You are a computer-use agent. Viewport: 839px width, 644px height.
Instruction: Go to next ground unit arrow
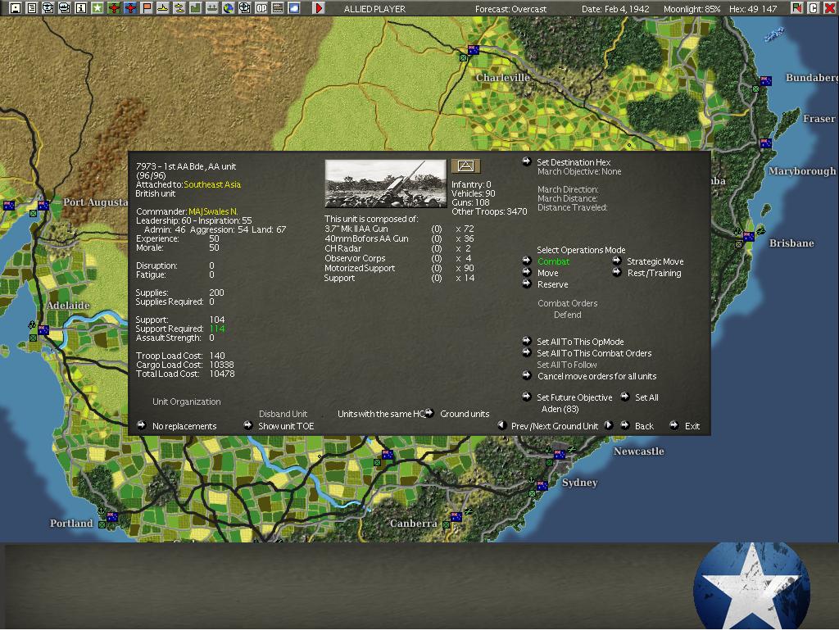pos(609,425)
